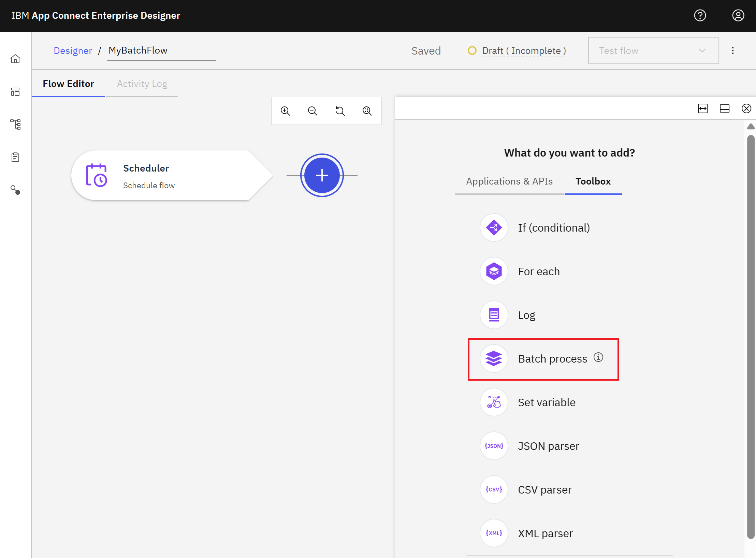Choose the If (conditional) label
Screen dimensions: 756x558
[554, 227]
